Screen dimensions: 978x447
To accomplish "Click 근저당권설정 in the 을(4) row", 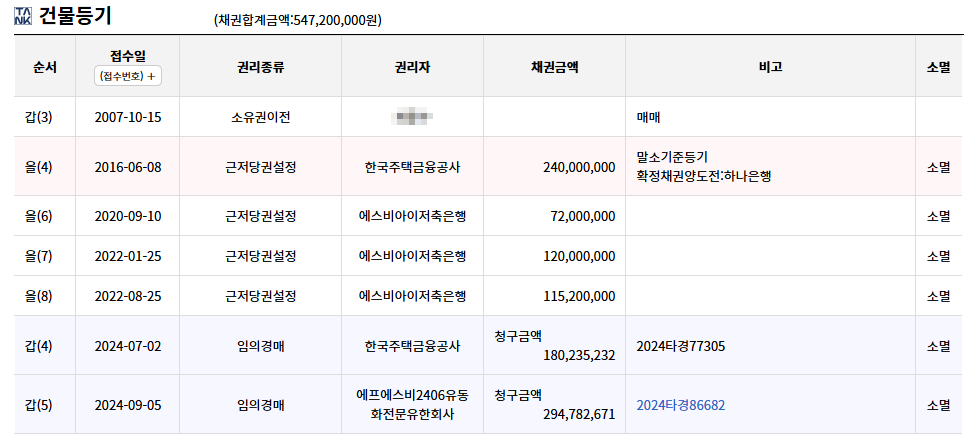I will pyautogui.click(x=260, y=167).
